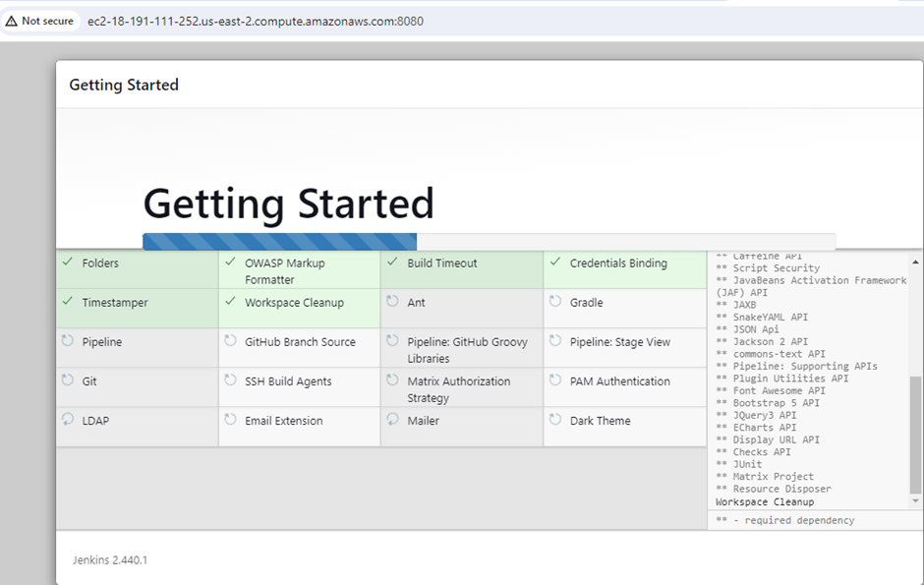Click the LDAP plugin label
The width and height of the screenshot is (924, 585).
coord(95,421)
